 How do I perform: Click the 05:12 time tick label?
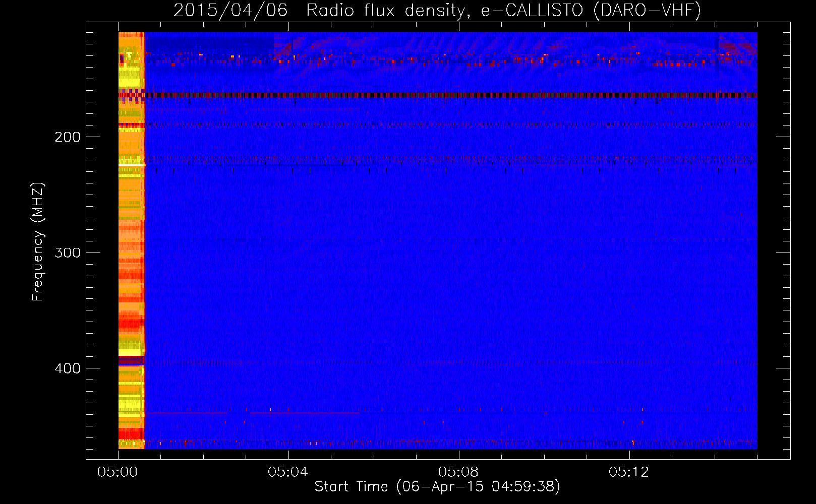629,472
